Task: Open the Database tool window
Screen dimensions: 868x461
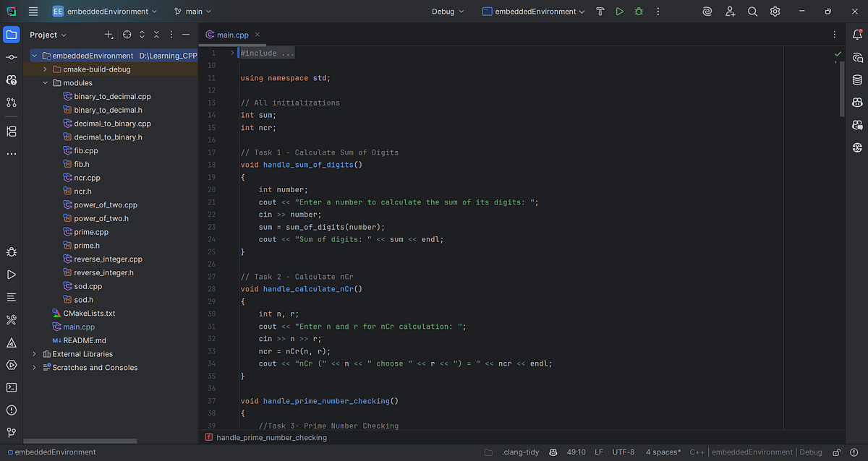Action: coord(857,79)
